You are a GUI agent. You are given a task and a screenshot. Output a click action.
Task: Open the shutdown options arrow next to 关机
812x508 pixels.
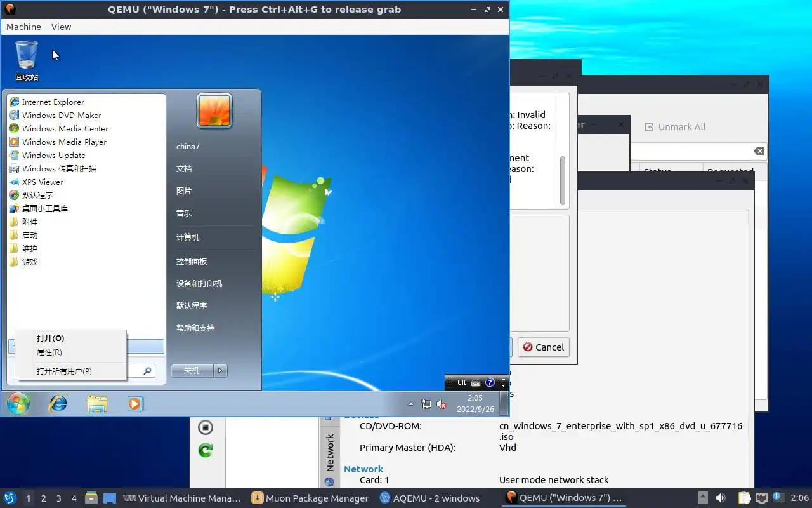pyautogui.click(x=220, y=371)
